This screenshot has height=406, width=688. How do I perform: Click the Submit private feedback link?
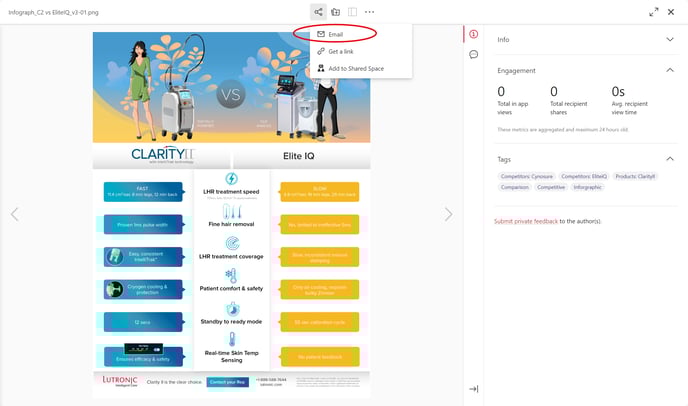click(526, 221)
